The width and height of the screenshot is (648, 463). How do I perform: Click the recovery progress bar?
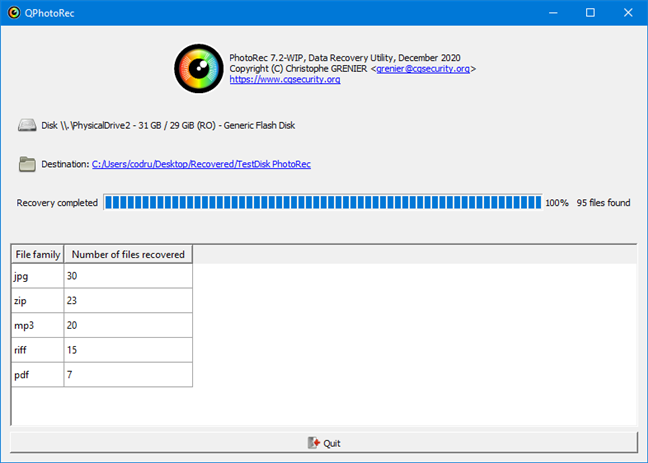point(323,202)
